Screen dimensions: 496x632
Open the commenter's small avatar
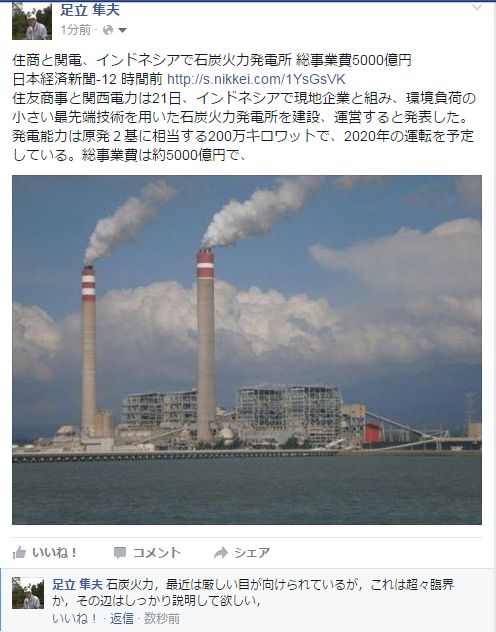(x=28, y=593)
